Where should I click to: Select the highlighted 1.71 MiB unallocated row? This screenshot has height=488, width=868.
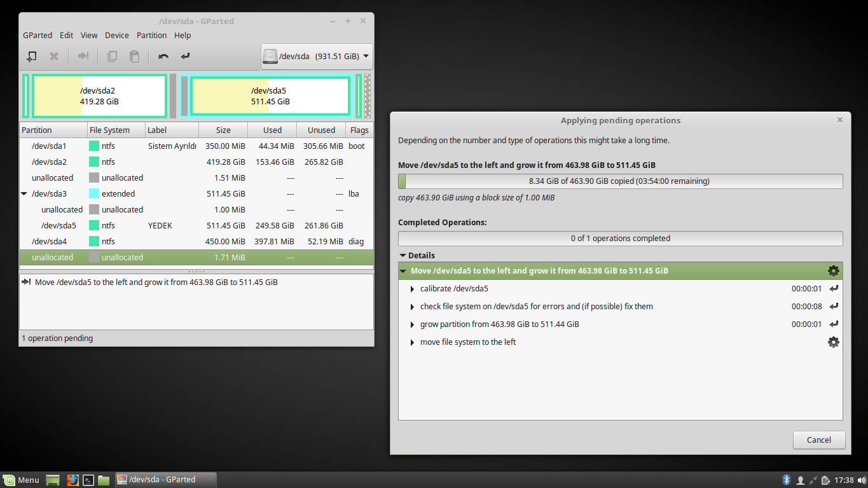click(196, 258)
